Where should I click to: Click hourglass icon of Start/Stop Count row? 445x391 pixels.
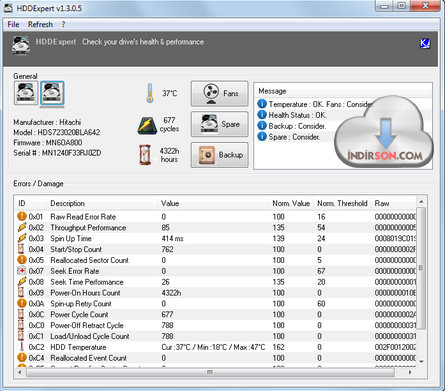[21, 249]
